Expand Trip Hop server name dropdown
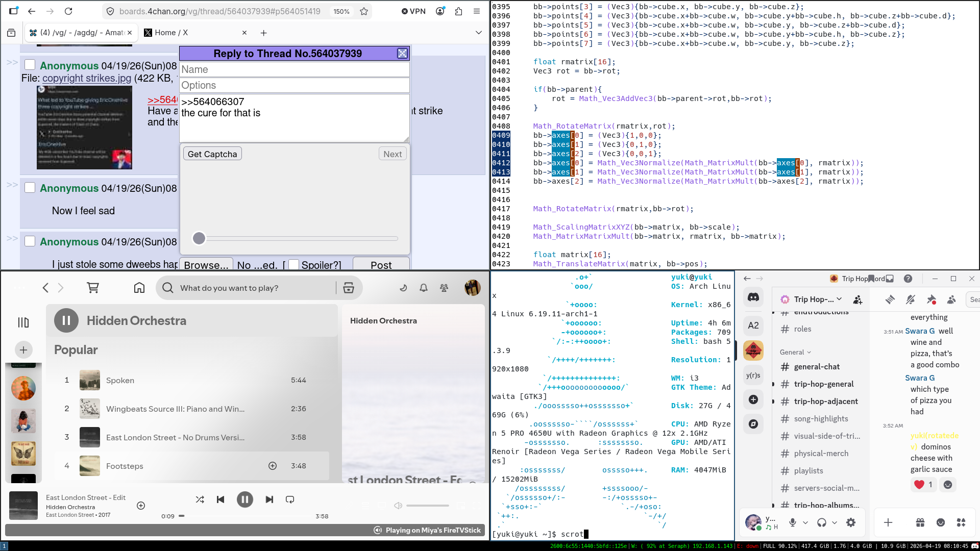Screen dimensions: 980x551 click(839, 299)
